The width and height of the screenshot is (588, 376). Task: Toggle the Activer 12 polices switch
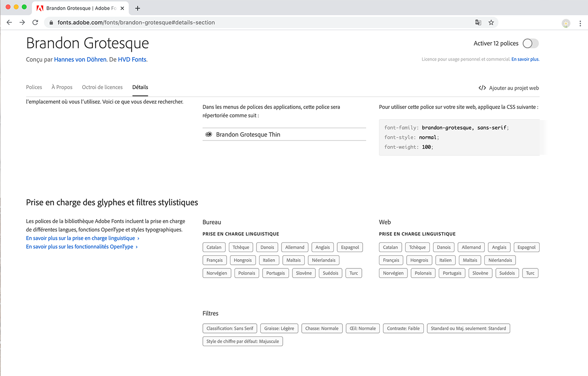click(x=530, y=43)
